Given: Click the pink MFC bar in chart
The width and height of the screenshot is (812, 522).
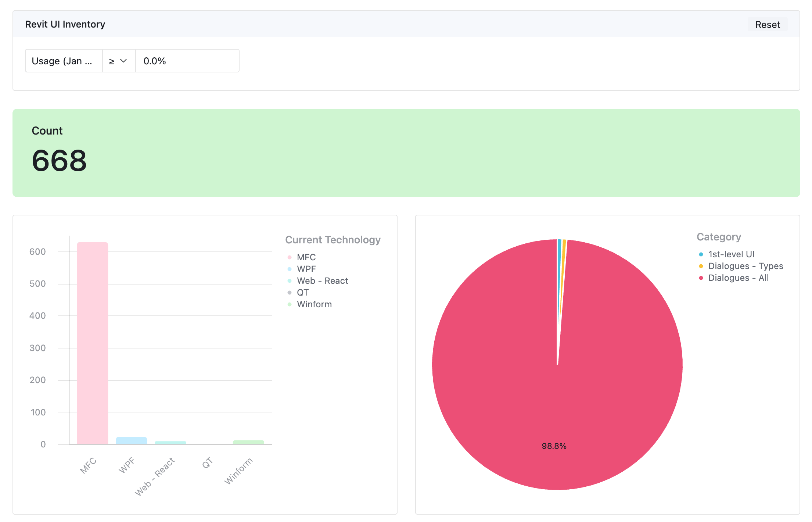Looking at the screenshot, I should [x=93, y=343].
